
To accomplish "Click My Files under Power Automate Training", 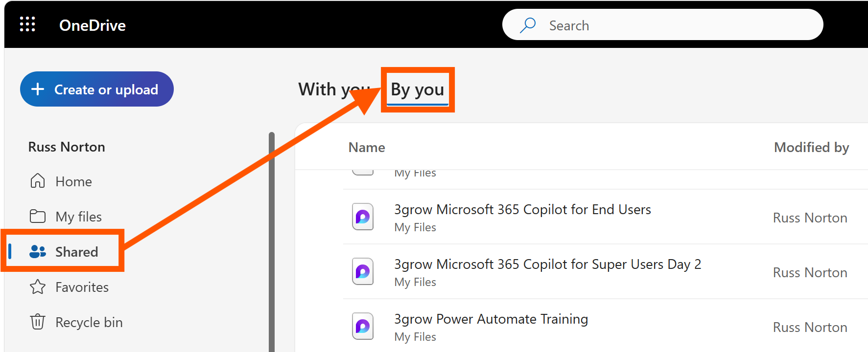I will point(415,337).
